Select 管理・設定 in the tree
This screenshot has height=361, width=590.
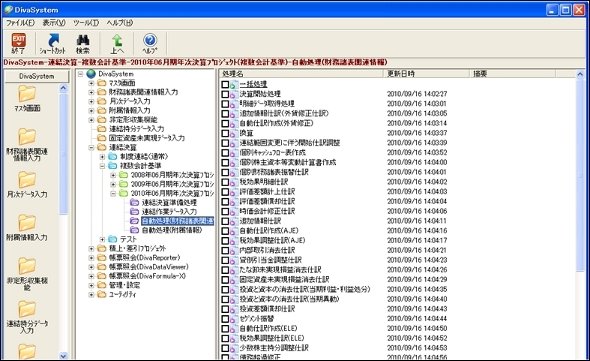pos(124,285)
